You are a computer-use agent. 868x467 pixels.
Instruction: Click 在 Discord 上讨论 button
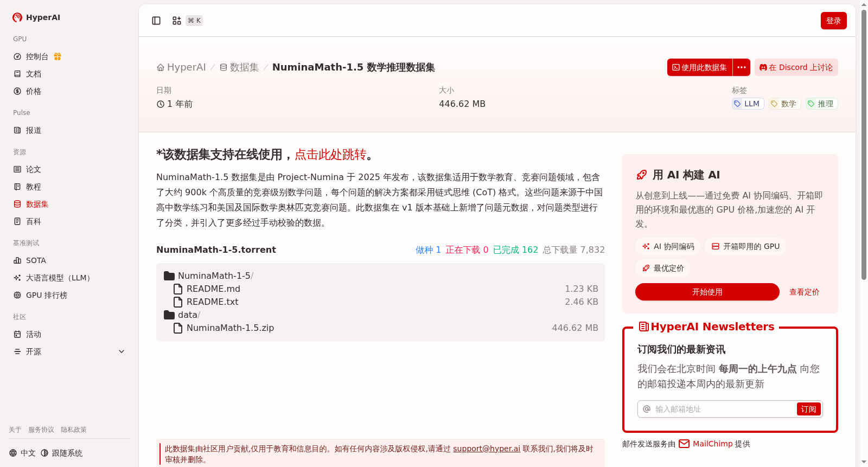pos(796,67)
